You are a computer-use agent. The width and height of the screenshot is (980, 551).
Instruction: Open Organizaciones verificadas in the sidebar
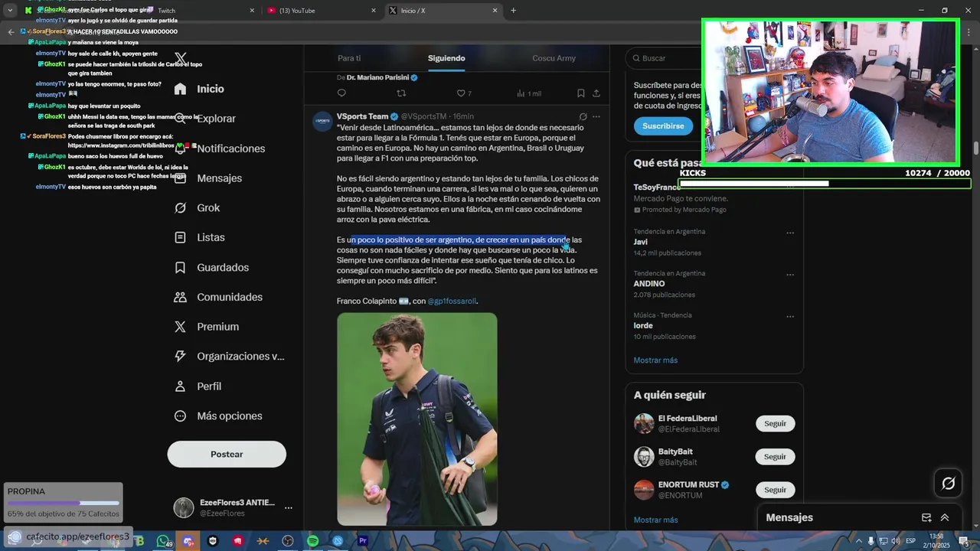(229, 357)
